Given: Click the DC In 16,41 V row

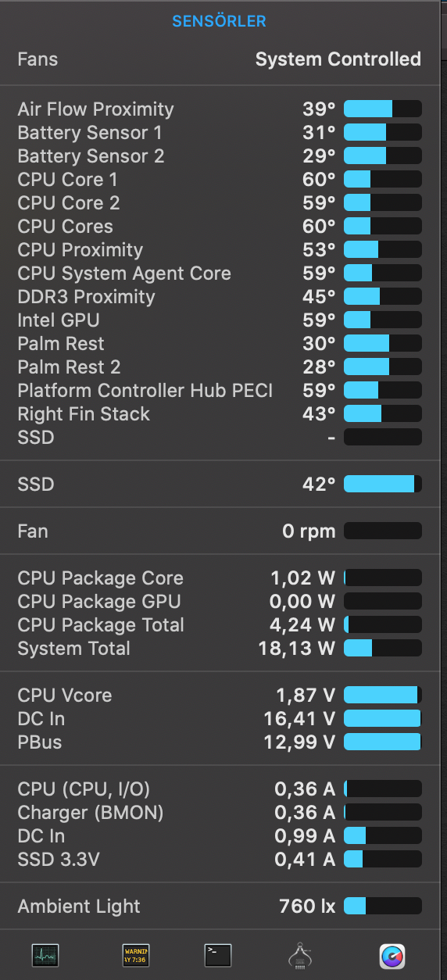Looking at the screenshot, I should (223, 719).
